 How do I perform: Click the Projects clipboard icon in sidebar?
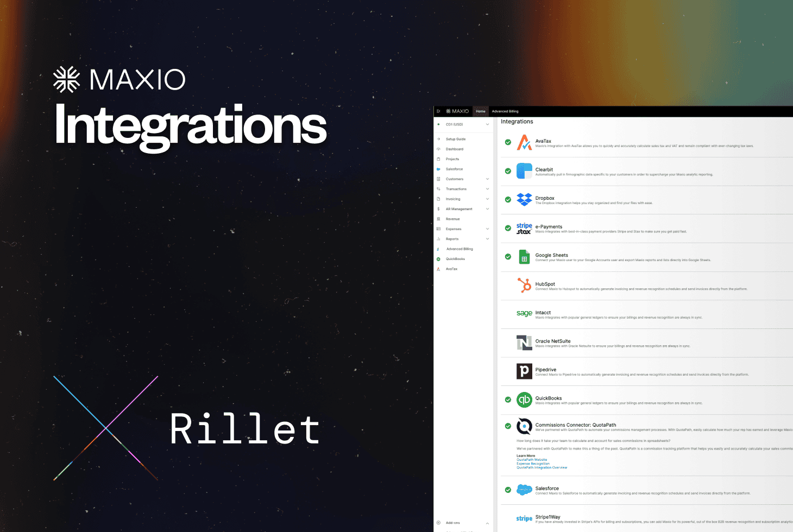438,159
